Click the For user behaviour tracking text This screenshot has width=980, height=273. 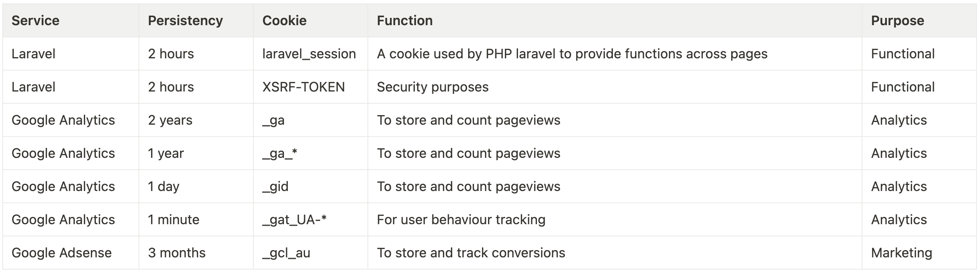point(461,220)
